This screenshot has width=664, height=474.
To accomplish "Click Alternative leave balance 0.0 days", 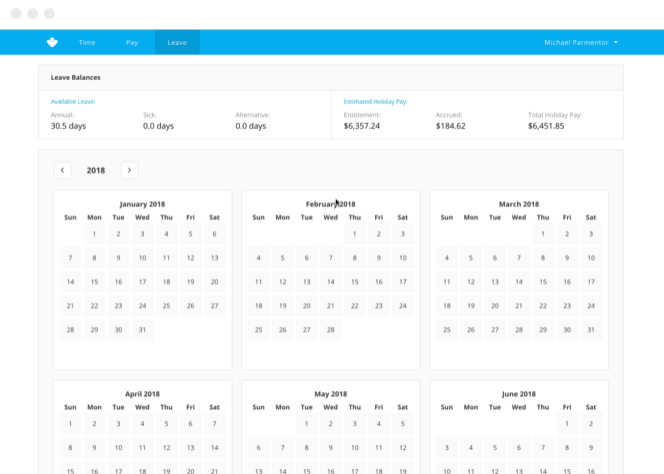I will coord(251,126).
